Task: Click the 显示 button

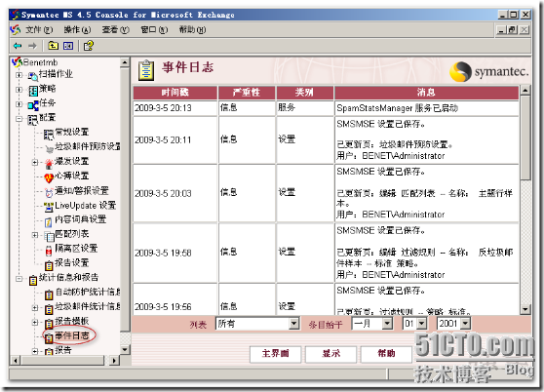Action: coord(330,354)
